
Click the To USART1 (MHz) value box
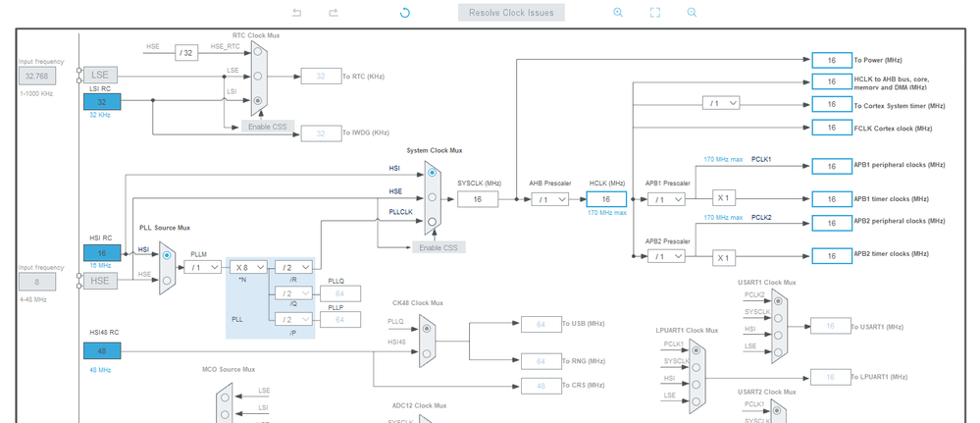831,326
